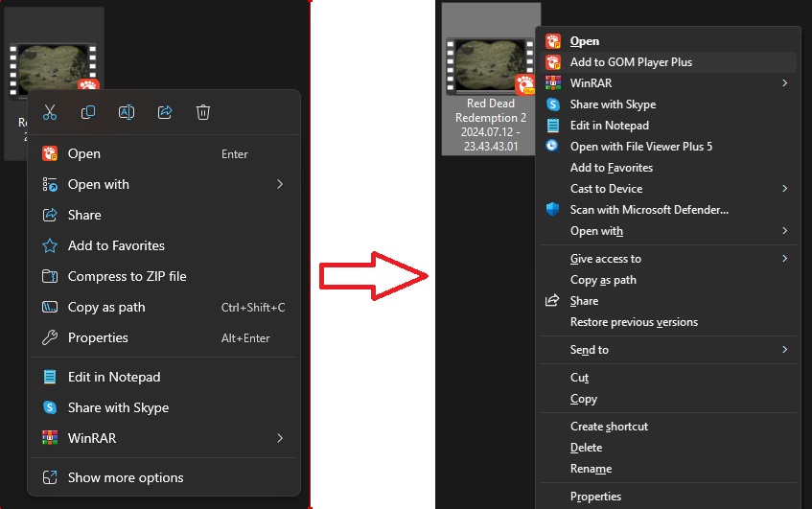Expand the Give access to submenu arrow
The height and width of the screenshot is (509, 812).
784,259
